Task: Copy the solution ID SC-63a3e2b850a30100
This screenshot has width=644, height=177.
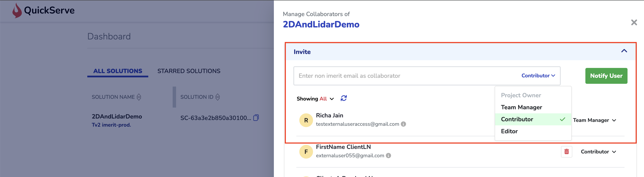Action: [256, 118]
